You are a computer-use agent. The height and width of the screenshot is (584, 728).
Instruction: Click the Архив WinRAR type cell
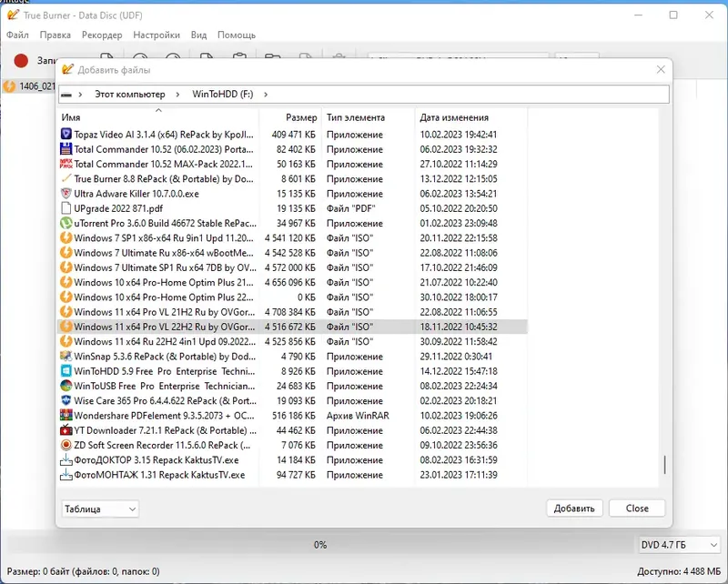coord(358,416)
